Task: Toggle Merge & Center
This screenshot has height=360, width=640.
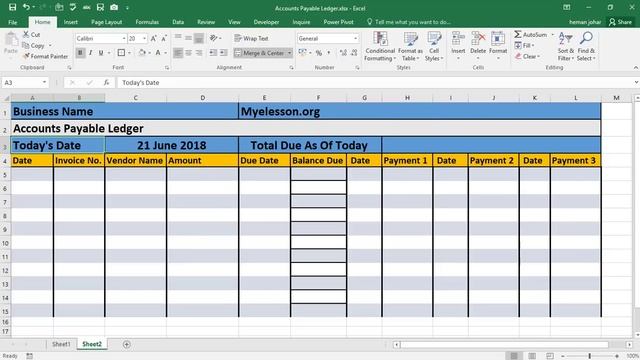Action: (x=260, y=53)
